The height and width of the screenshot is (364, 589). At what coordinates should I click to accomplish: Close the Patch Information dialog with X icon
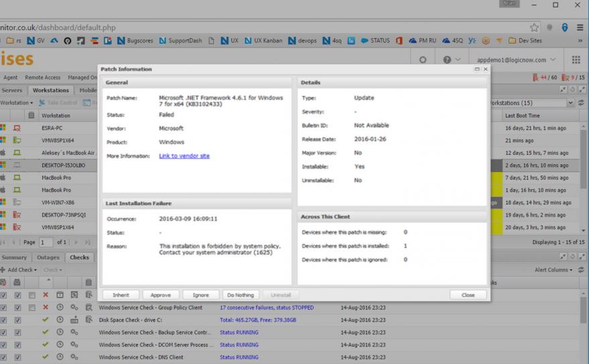[485, 69]
